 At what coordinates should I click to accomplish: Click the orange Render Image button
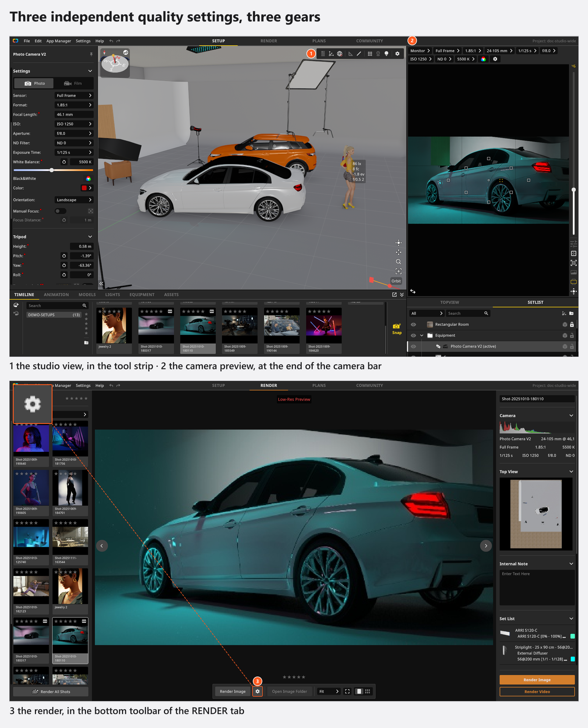tap(537, 680)
